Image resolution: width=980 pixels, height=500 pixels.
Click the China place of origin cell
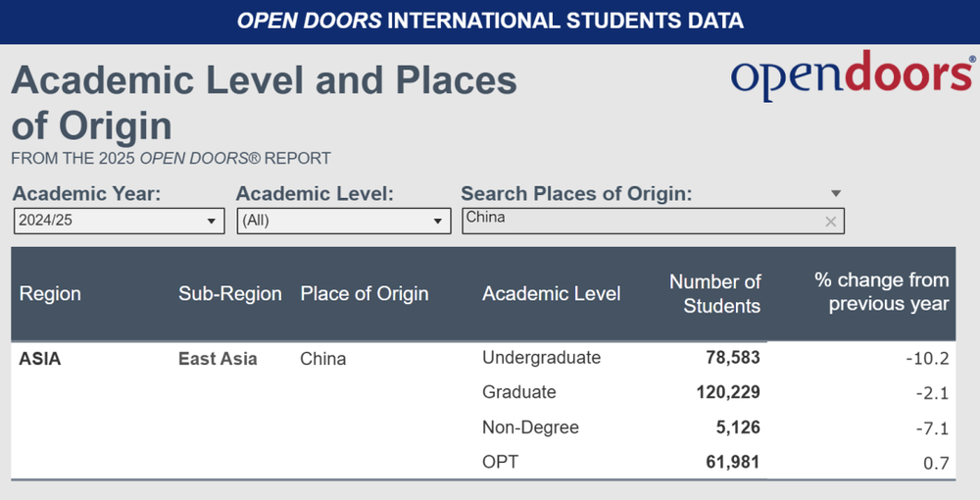(323, 359)
